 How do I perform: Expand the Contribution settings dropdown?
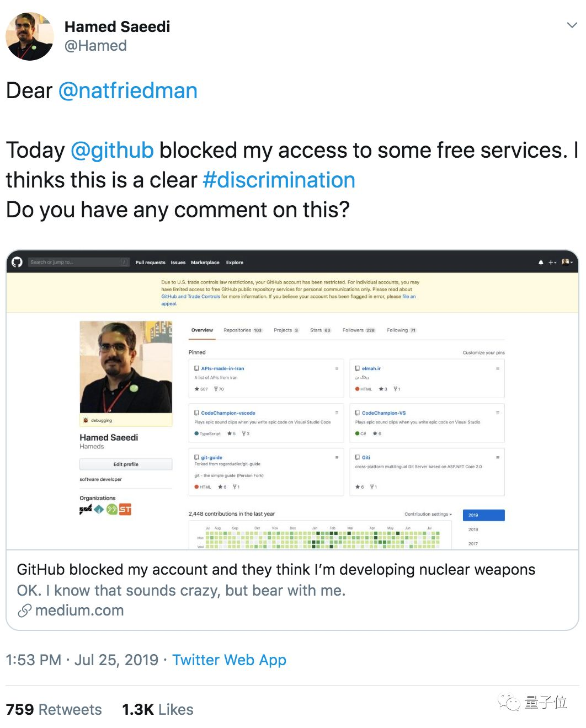click(428, 514)
